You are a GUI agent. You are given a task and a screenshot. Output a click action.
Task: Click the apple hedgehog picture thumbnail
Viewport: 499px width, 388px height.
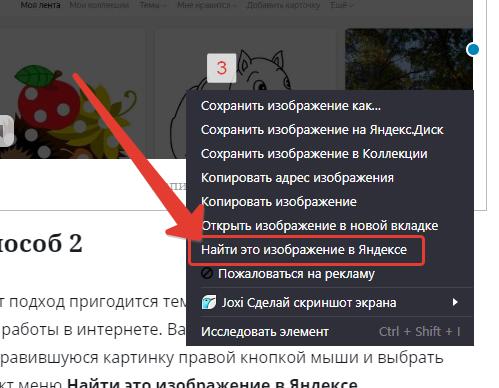72,93
